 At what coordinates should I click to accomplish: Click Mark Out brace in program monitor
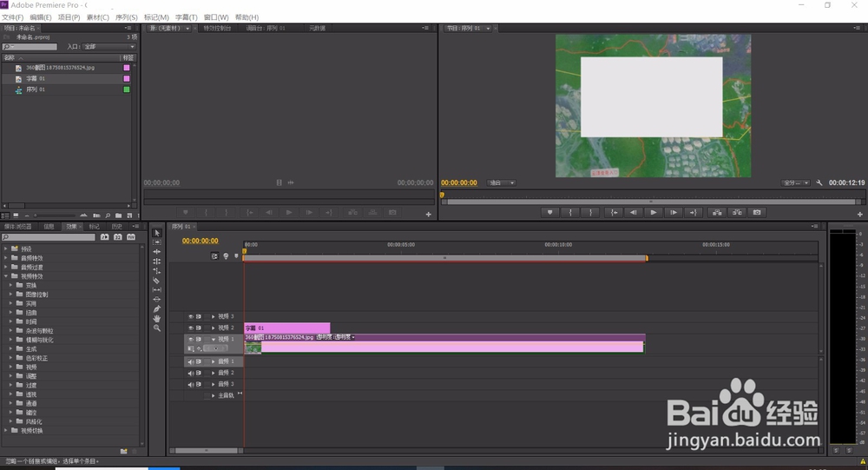[590, 212]
